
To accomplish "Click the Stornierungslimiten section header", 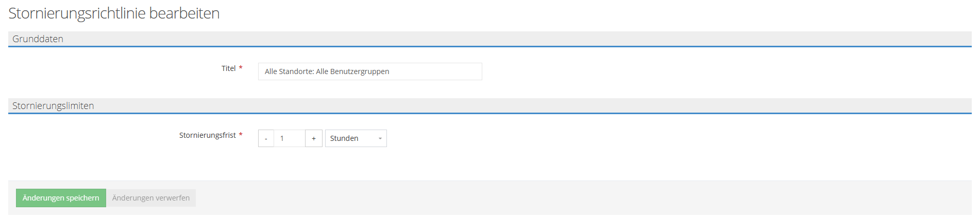I will coord(53,106).
